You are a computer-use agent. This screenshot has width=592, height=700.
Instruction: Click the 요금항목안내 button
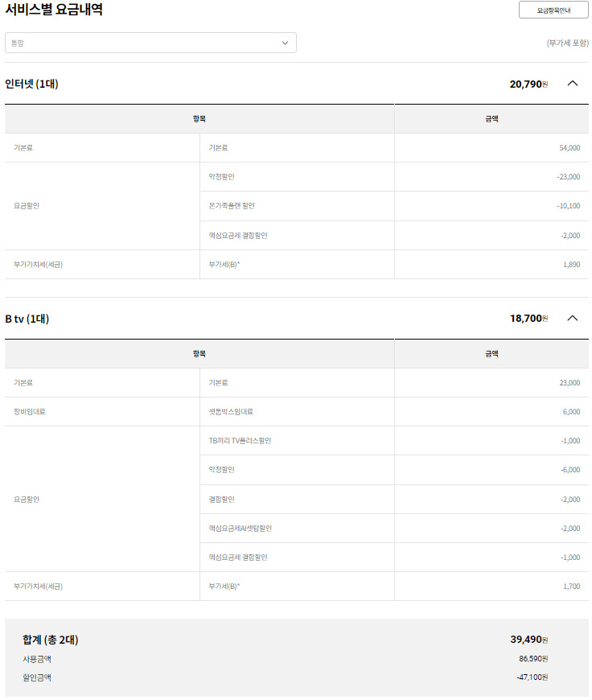(553, 10)
